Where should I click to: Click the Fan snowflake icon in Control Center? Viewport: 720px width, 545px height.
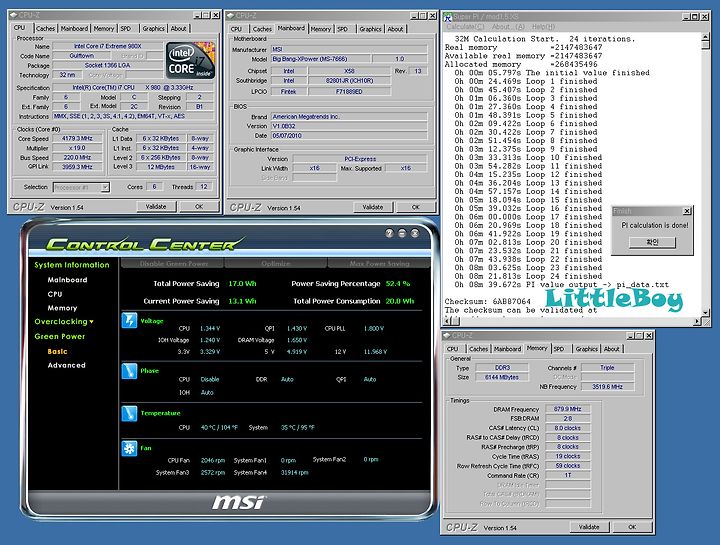coord(129,448)
